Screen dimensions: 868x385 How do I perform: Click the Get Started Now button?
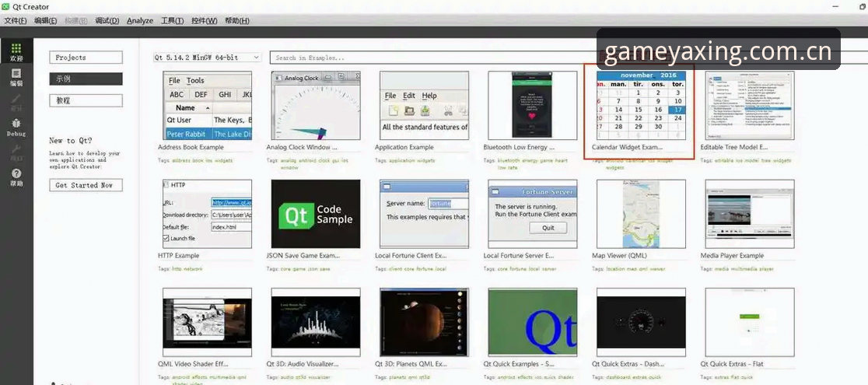[x=86, y=185]
